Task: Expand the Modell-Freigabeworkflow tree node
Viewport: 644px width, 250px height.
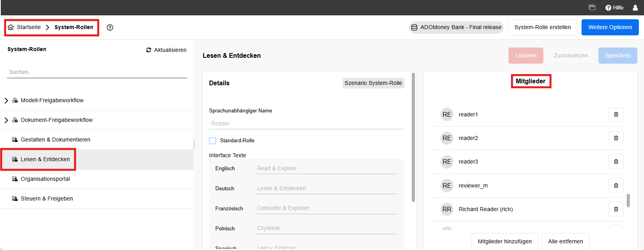Action: (x=6, y=101)
